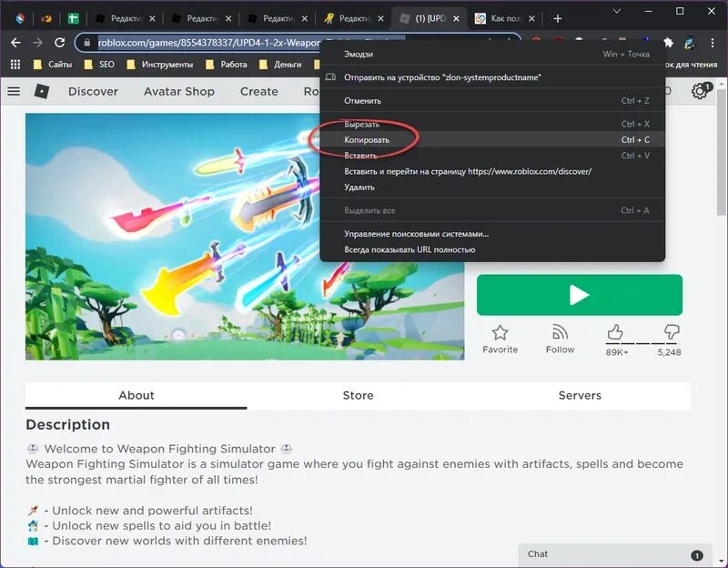
Task: Open Управление поисковыми системами
Action: click(x=492, y=234)
